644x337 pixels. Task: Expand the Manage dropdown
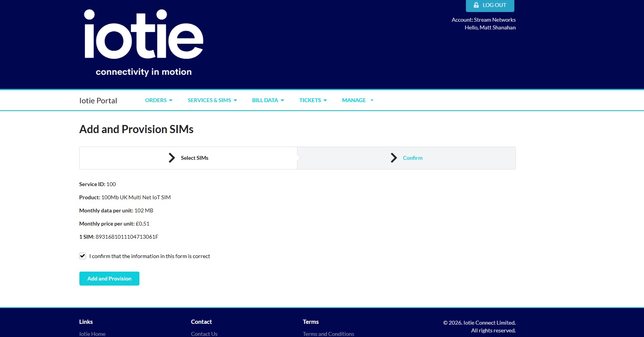click(x=358, y=100)
